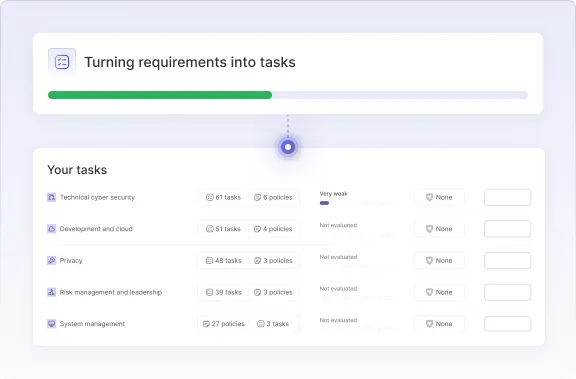Viewport: 576px width, 379px height.
Task: Click shield icon in Technical cyber security row
Action: pos(429,197)
